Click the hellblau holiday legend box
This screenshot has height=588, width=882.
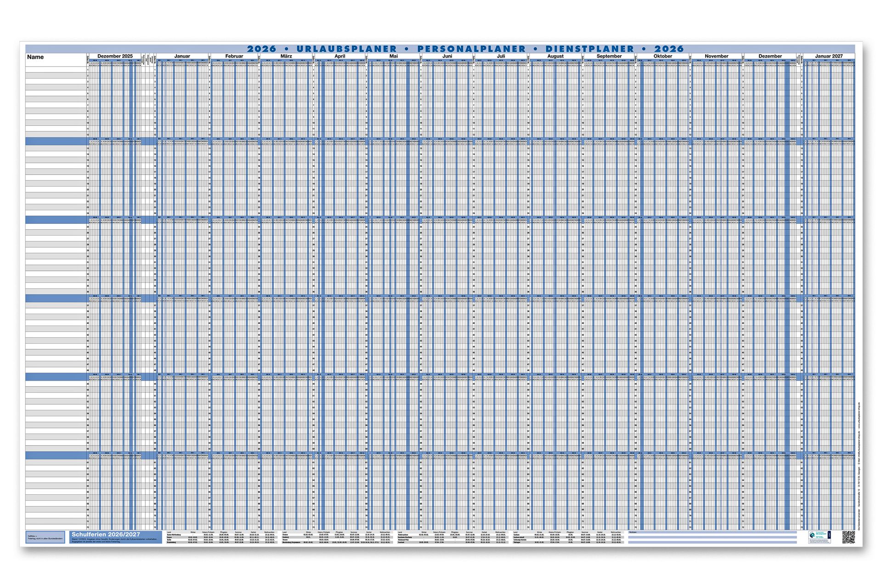pos(45,537)
